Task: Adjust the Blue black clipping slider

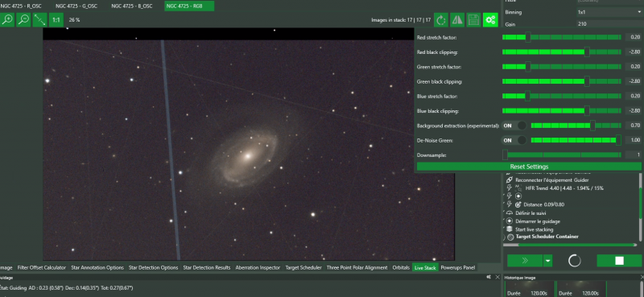Action: pyautogui.click(x=561, y=111)
